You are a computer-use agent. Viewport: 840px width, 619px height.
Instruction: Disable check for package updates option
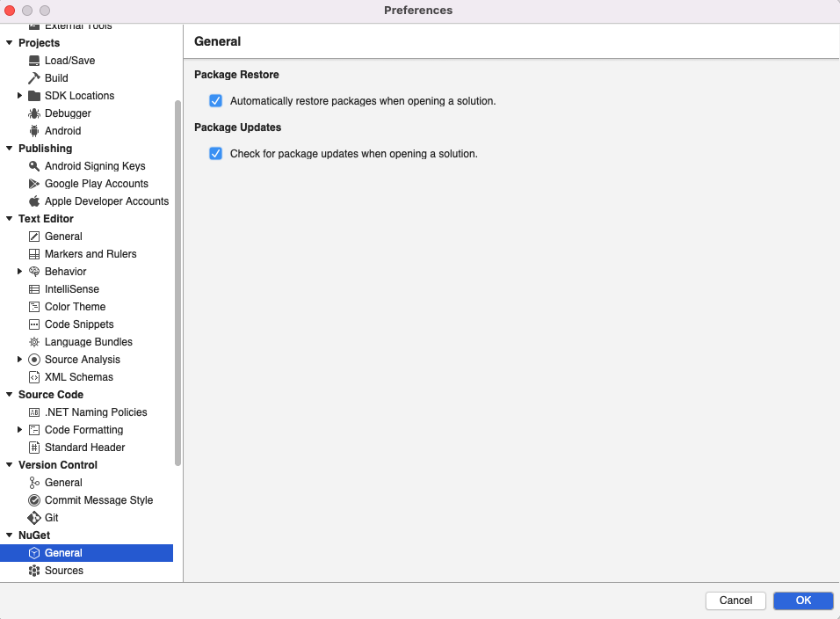coord(215,153)
